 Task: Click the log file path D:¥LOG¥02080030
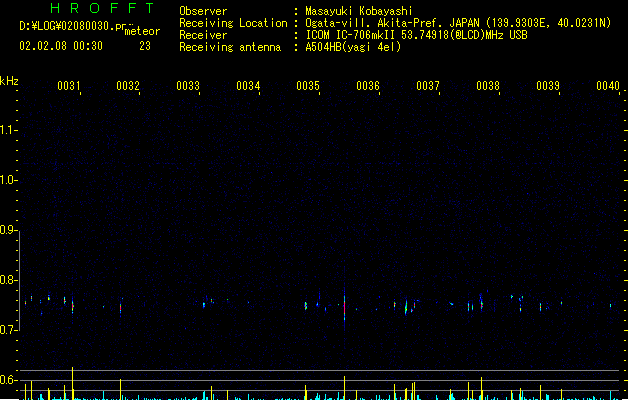[x=73, y=26]
